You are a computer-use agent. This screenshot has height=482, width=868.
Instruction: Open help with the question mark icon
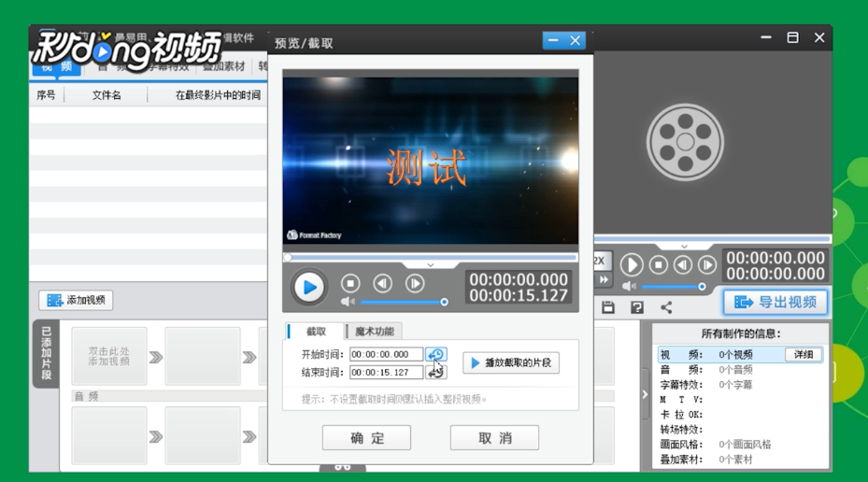click(637, 307)
